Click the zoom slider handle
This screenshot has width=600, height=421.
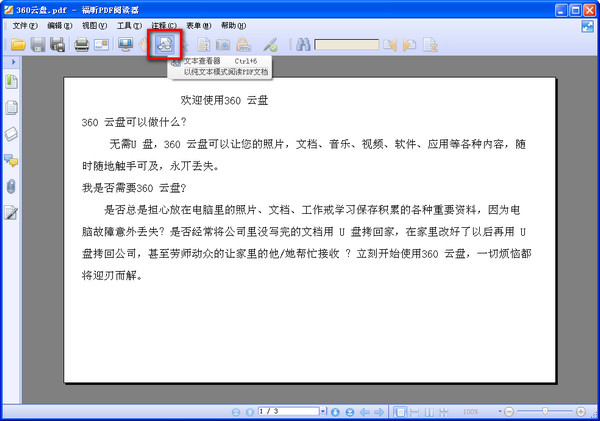[545, 411]
